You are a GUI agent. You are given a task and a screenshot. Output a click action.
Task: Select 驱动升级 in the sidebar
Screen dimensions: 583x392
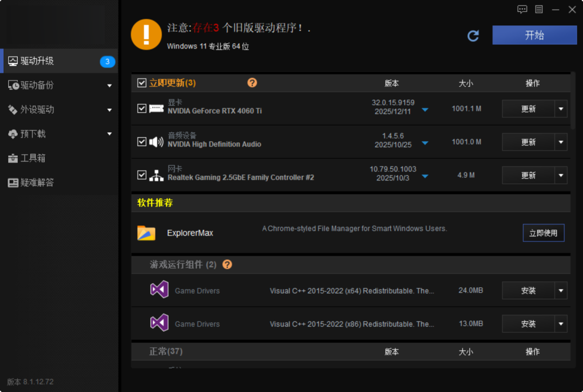pos(59,61)
